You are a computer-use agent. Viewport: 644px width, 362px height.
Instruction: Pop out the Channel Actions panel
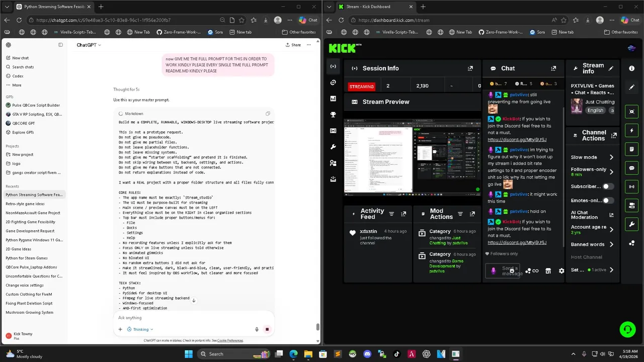pos(614,135)
